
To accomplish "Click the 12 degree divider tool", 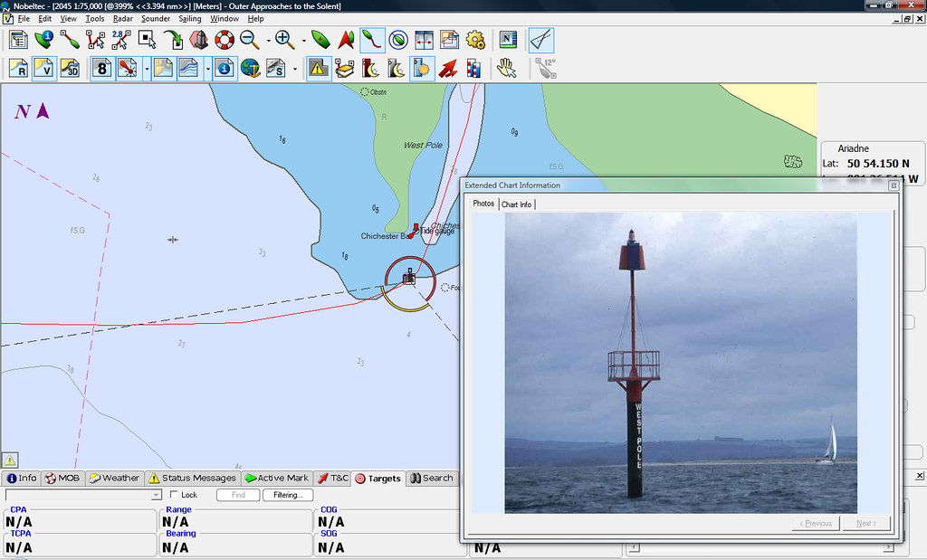I will pos(545,69).
